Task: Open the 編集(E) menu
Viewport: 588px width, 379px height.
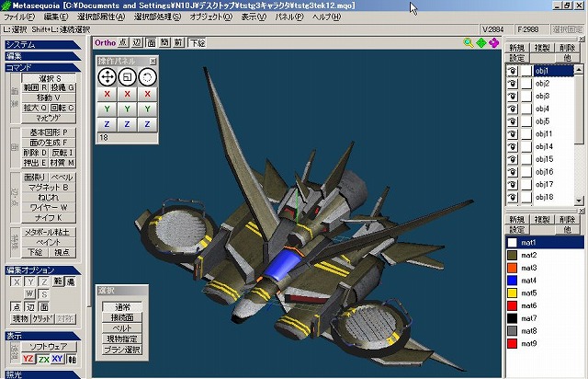Action: (56, 17)
